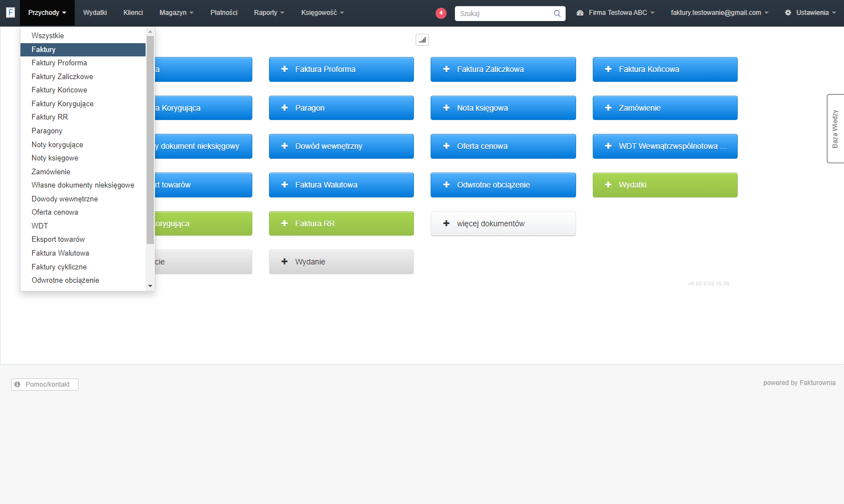The width and height of the screenshot is (844, 504).
Task: Choose Faktury Zaliczkowe in the menu
Action: pos(83,76)
